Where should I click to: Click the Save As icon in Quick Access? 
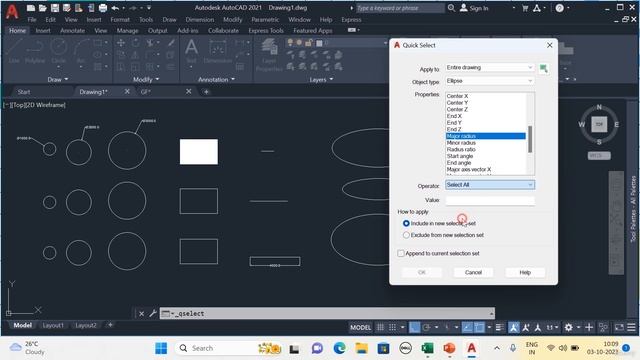coord(67,8)
